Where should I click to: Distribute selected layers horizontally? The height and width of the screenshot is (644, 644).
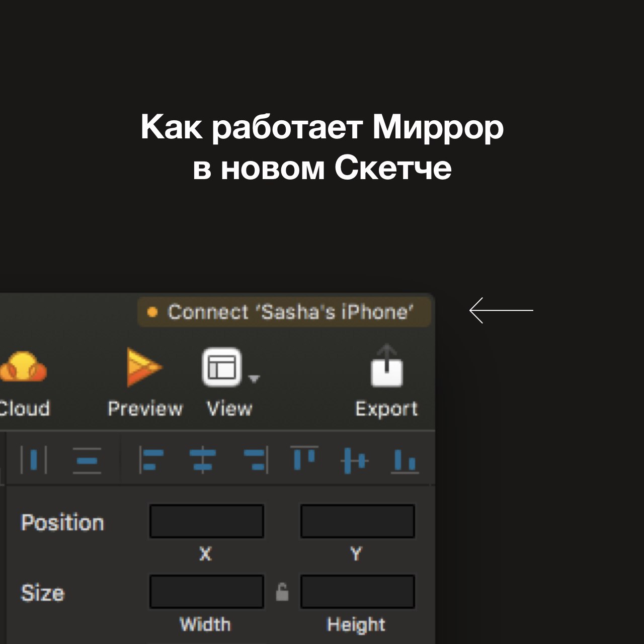coord(34,459)
